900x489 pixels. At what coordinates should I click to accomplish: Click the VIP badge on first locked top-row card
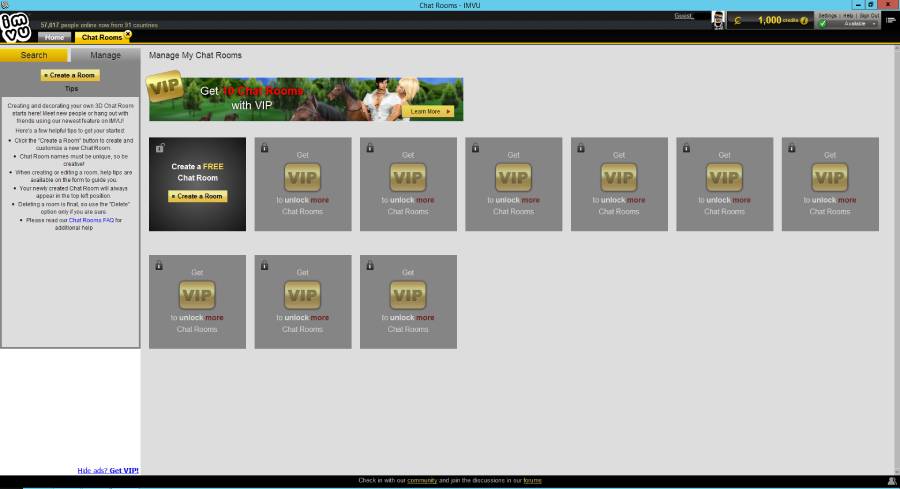[302, 177]
